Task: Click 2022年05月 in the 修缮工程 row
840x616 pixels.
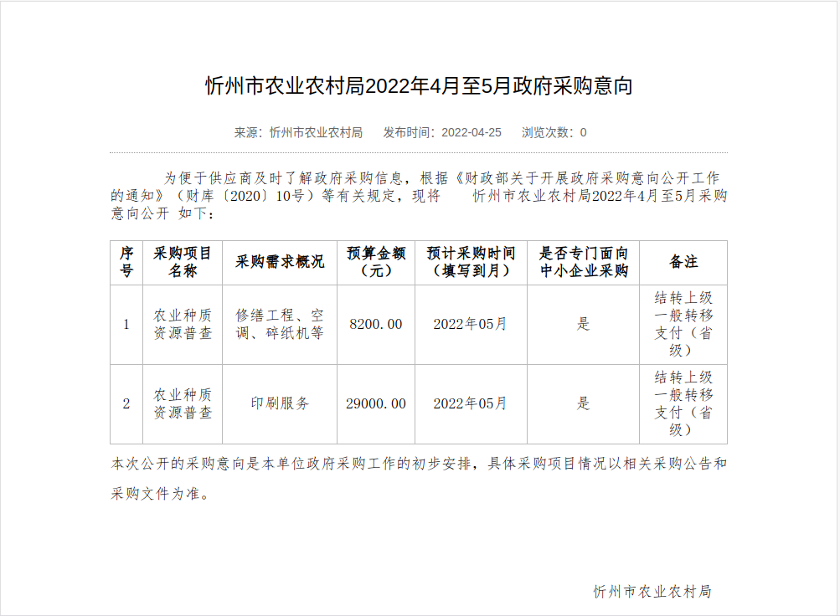Action: [471, 325]
